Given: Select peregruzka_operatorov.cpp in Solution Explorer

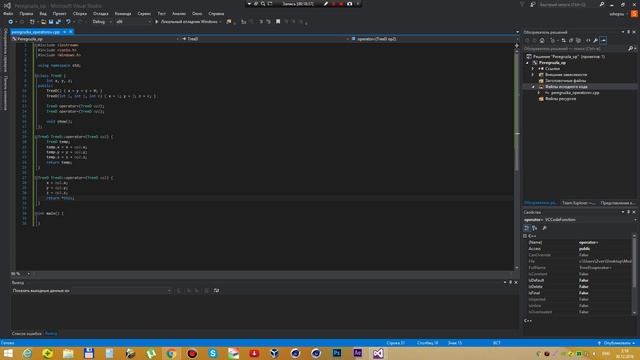Looking at the screenshot, I should point(575,93).
